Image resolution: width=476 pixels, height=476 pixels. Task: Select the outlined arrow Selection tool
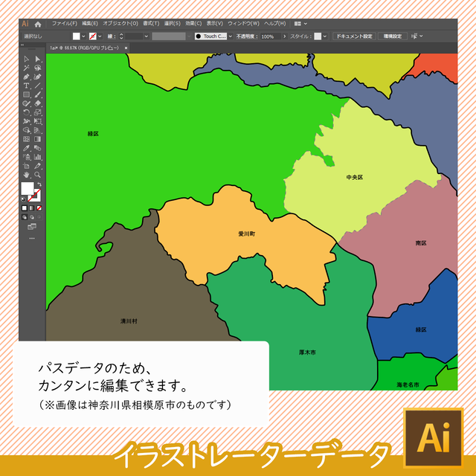[27, 59]
